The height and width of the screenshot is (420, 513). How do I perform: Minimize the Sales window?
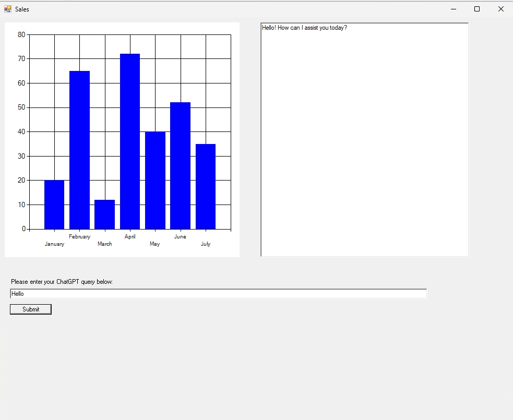click(453, 9)
